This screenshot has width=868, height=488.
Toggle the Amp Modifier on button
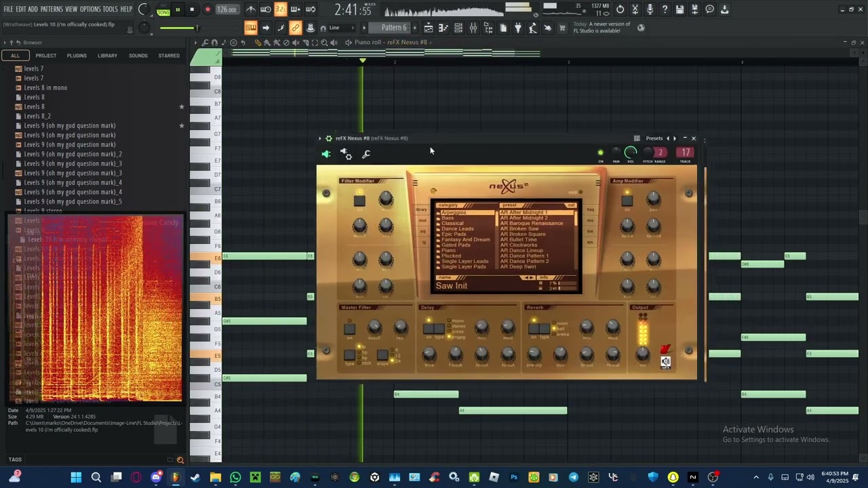[x=627, y=201]
